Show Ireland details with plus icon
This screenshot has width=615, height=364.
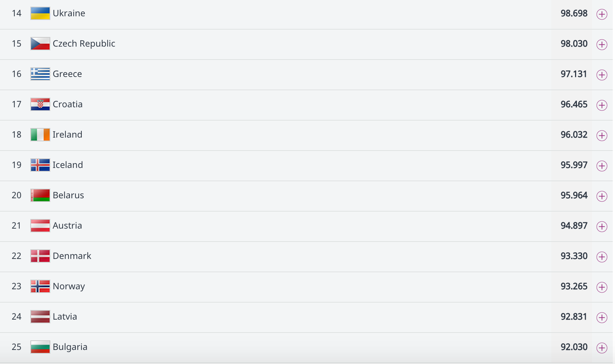coord(602,136)
